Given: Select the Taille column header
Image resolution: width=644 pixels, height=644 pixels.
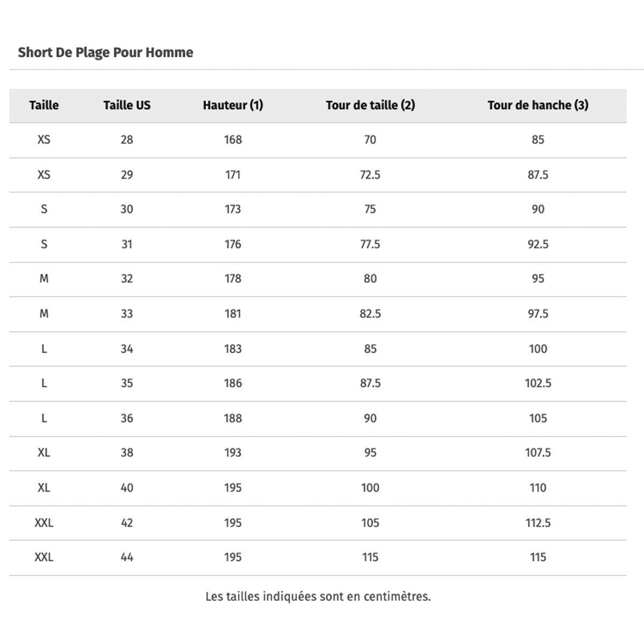Looking at the screenshot, I should 44,105.
